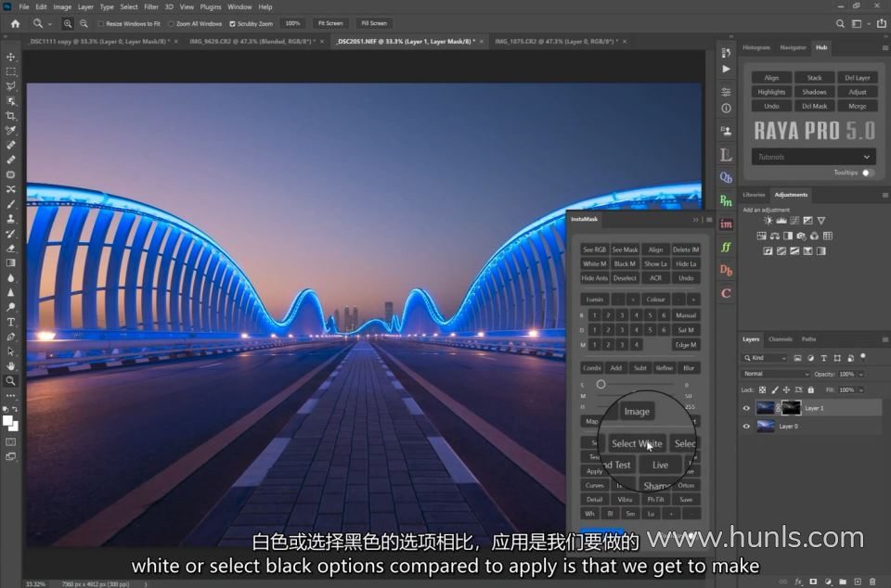Click the Fit Screen button
891x588 pixels.
(x=330, y=23)
